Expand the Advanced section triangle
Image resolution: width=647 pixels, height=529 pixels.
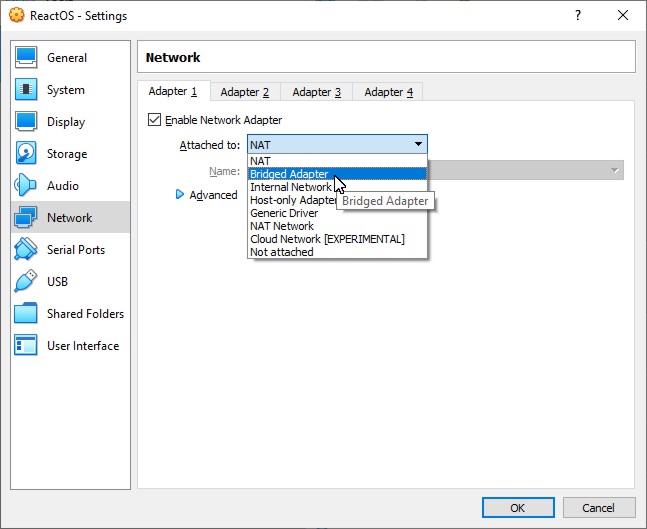[x=179, y=194]
